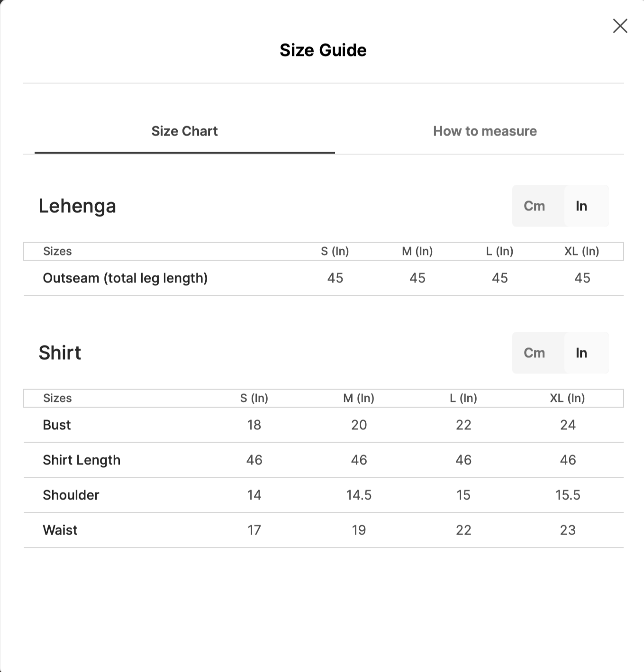This screenshot has height=672, width=644.
Task: Select the Waist value 17 for S
Action: click(254, 530)
